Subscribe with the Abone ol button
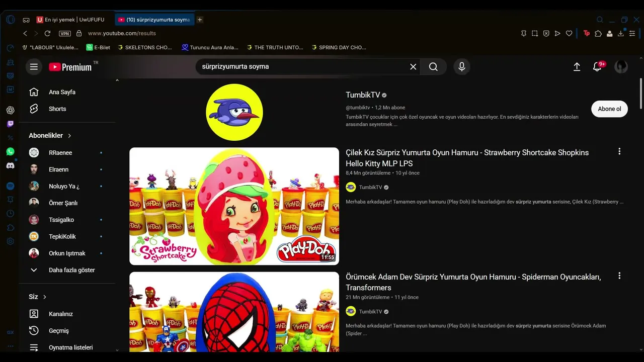 [609, 109]
